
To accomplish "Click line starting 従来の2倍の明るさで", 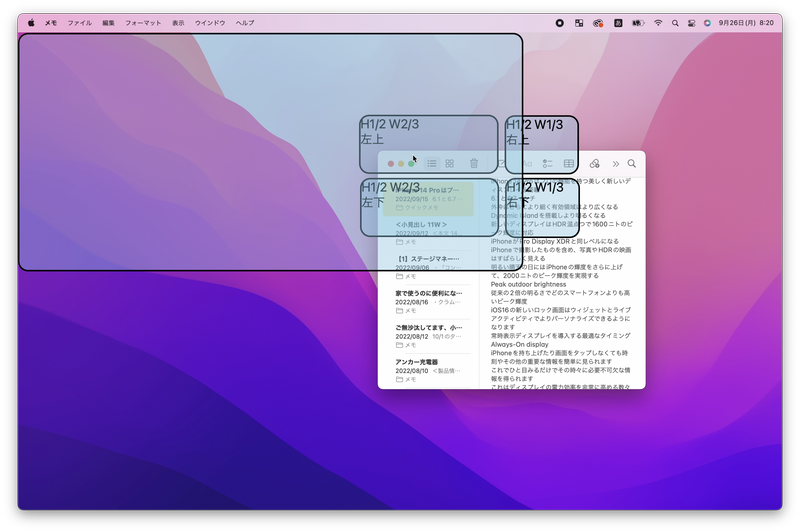I will coord(560,293).
